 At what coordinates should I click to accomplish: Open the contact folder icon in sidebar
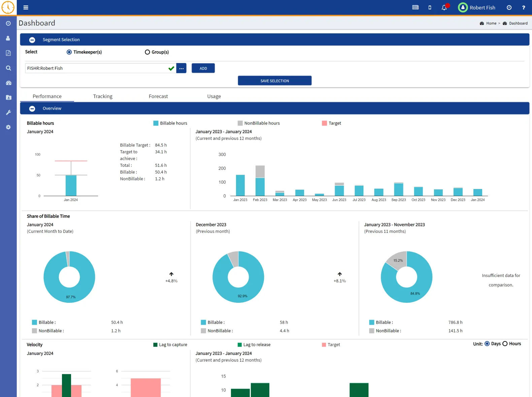(8, 98)
